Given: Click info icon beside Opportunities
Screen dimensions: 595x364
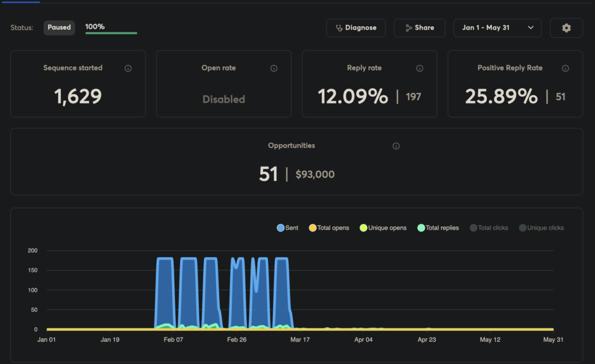Looking at the screenshot, I should (x=396, y=146).
